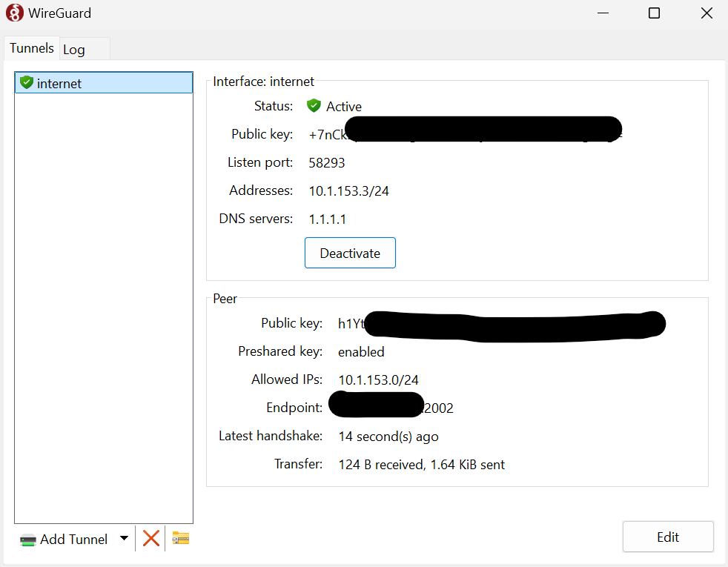Click the endpoint port ending 2002

[439, 408]
